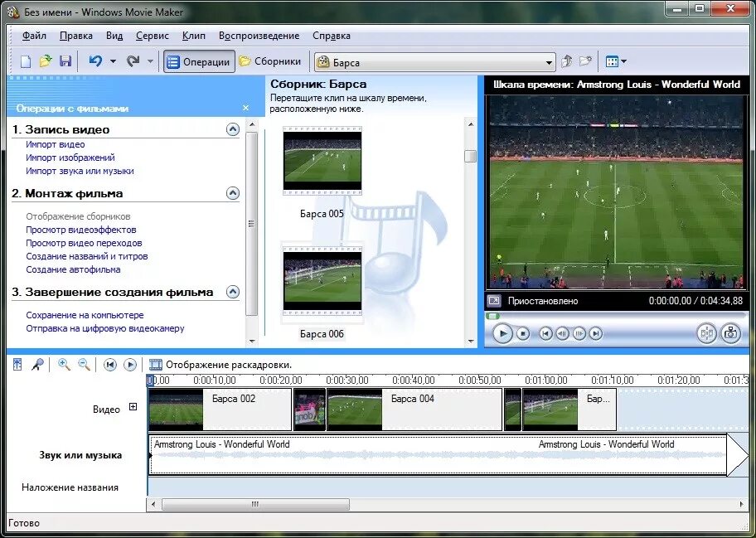Viewport: 756px width, 538px height.
Task: Click the narrate timeline microphone icon
Action: (x=37, y=365)
